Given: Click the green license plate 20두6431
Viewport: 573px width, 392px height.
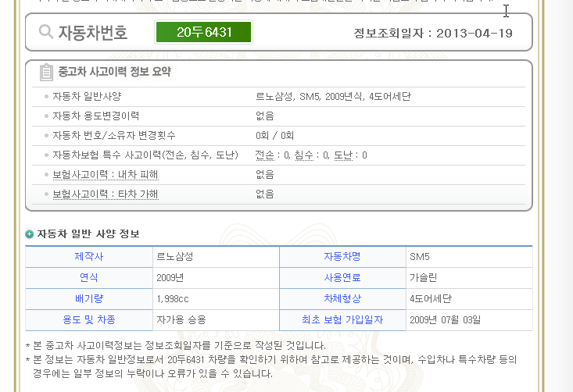Looking at the screenshot, I should pyautogui.click(x=203, y=32).
